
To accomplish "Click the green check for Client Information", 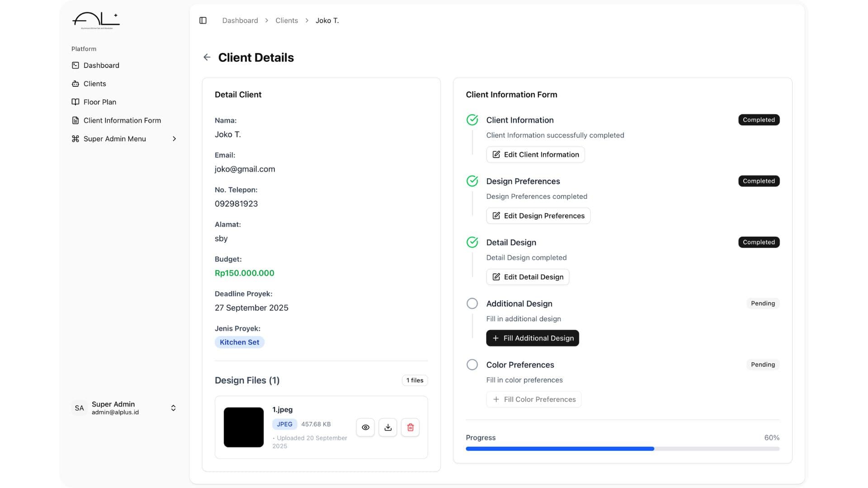I will tap(472, 120).
